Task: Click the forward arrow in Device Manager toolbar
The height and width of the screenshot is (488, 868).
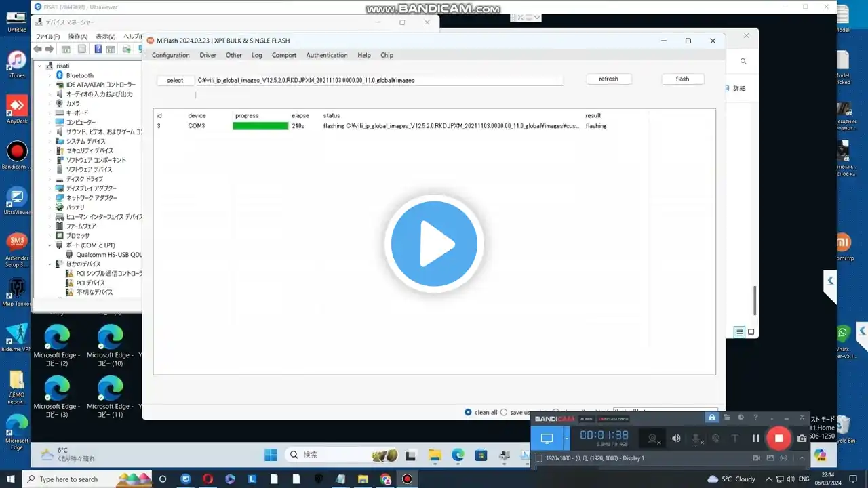Action: [x=50, y=49]
